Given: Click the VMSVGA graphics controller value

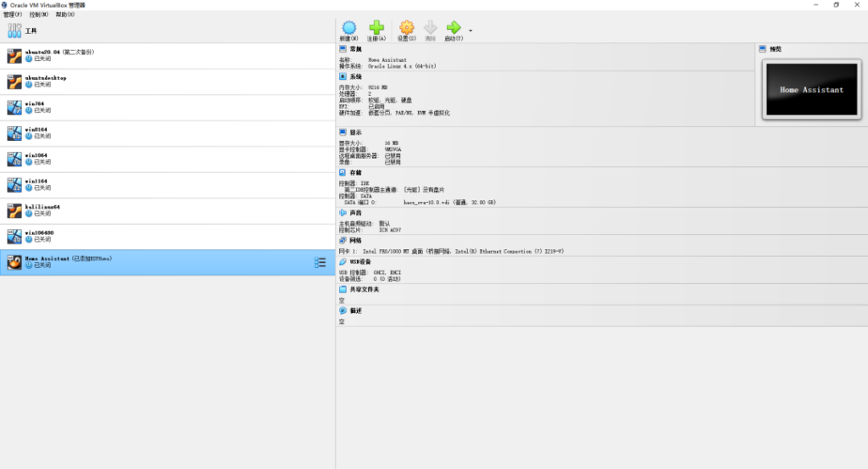Looking at the screenshot, I should point(393,149).
